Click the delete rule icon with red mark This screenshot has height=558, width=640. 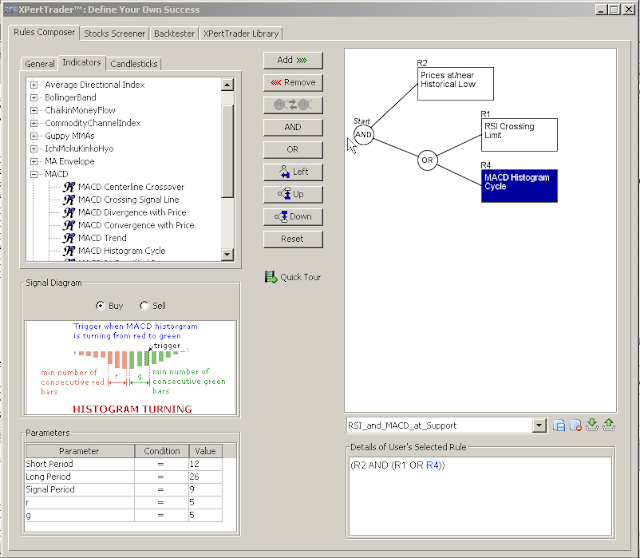pos(576,425)
